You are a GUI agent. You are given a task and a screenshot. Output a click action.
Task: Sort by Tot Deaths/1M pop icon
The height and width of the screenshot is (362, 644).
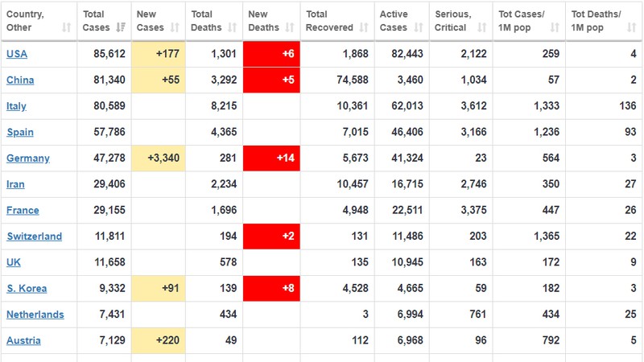point(631,27)
